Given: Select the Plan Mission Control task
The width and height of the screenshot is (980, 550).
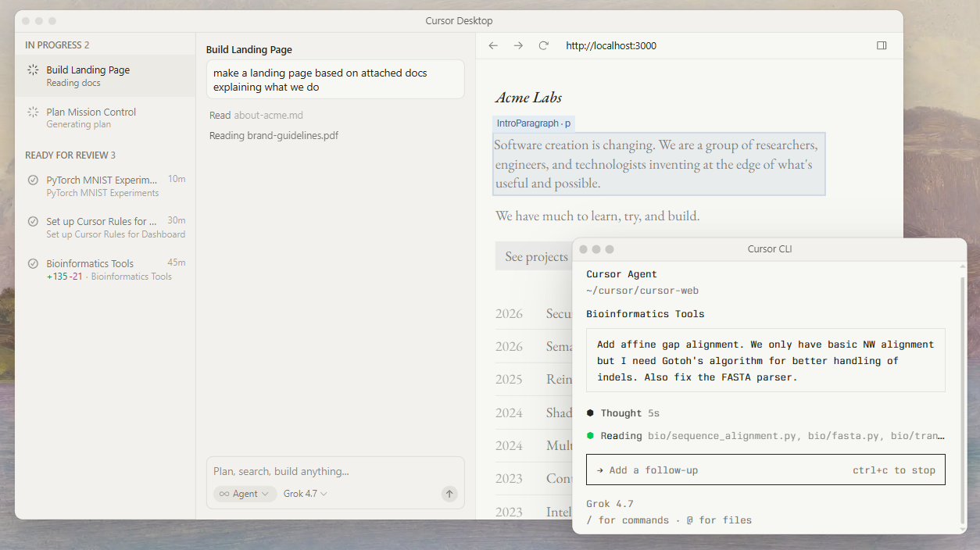Looking at the screenshot, I should [x=105, y=118].
